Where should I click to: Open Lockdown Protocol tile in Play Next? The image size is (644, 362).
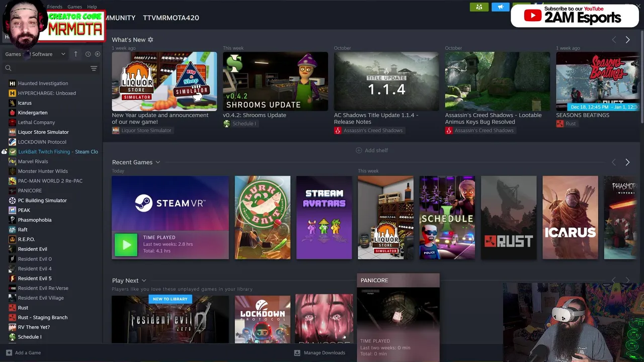263,320
